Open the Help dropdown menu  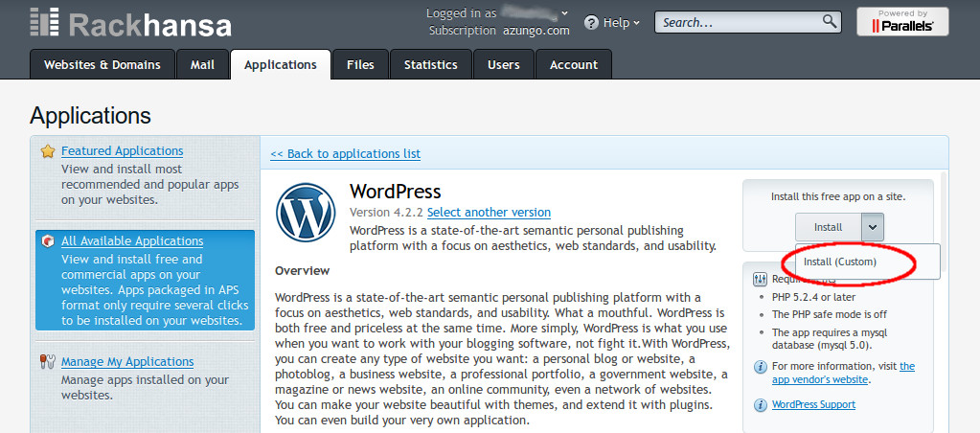[x=620, y=22]
